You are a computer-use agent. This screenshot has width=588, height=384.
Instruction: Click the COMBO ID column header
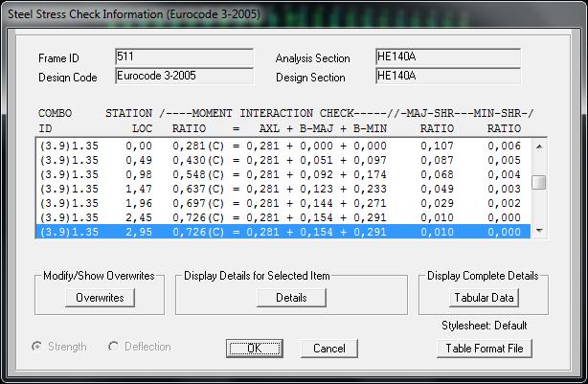click(56, 121)
